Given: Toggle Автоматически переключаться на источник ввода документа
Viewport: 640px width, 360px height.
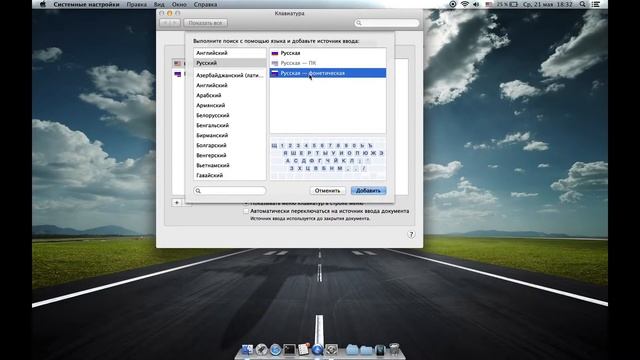Looking at the screenshot, I should pyautogui.click(x=246, y=211).
